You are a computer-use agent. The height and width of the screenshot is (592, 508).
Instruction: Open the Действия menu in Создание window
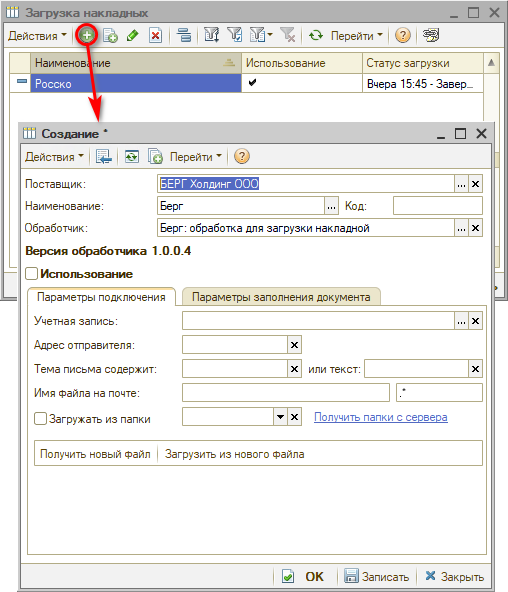point(54,157)
